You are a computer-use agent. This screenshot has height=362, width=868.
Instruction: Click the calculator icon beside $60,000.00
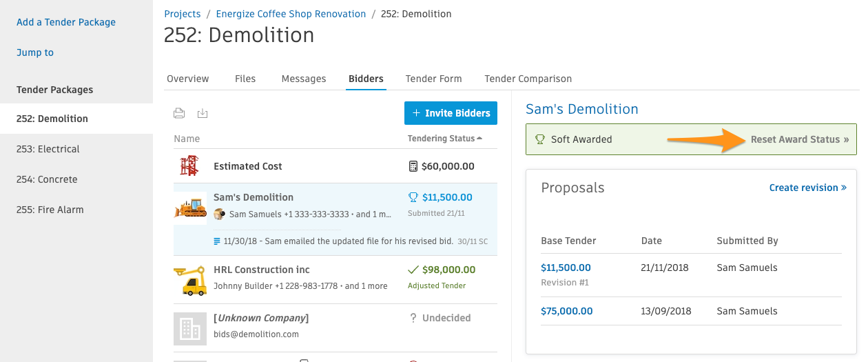coord(413,166)
